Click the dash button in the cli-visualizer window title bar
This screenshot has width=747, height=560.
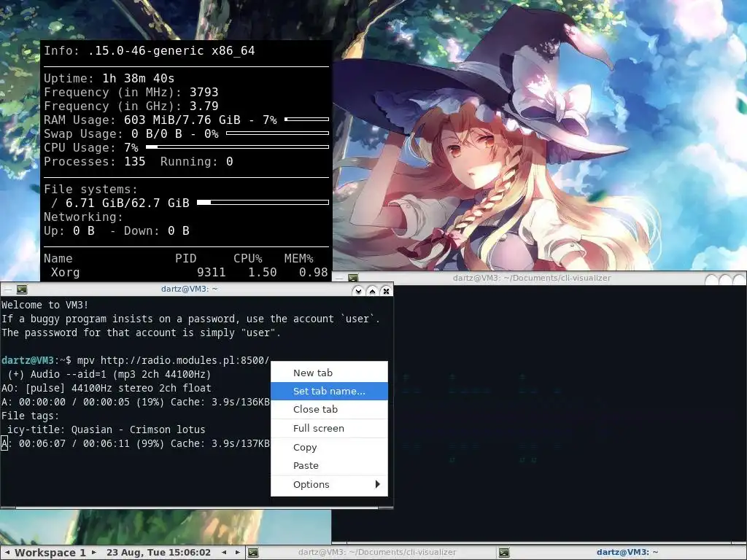click(338, 278)
